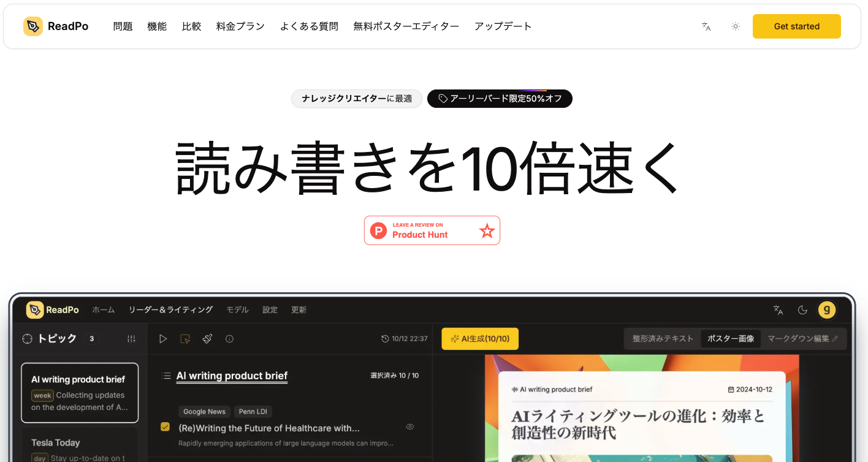Click the topic count badge 3

[91, 339]
